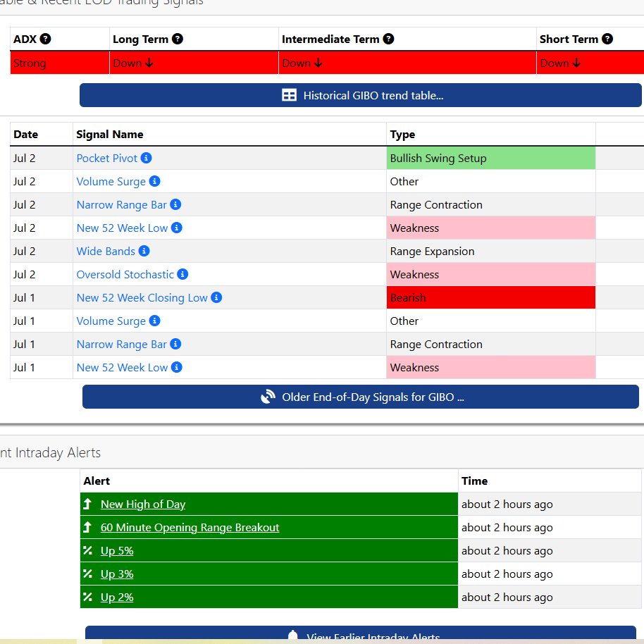Open the Jul 2 New 52 Week Low link
Viewport: 644px width, 644px height.
coord(122,228)
